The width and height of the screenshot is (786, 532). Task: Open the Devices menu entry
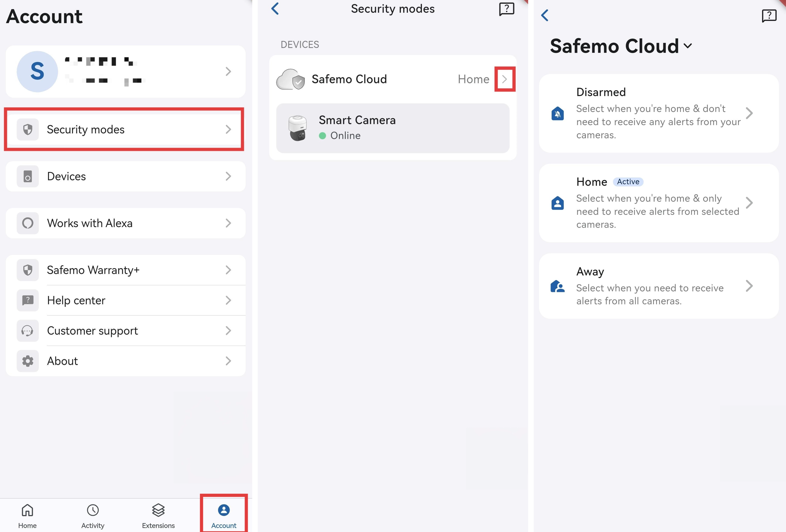click(125, 176)
